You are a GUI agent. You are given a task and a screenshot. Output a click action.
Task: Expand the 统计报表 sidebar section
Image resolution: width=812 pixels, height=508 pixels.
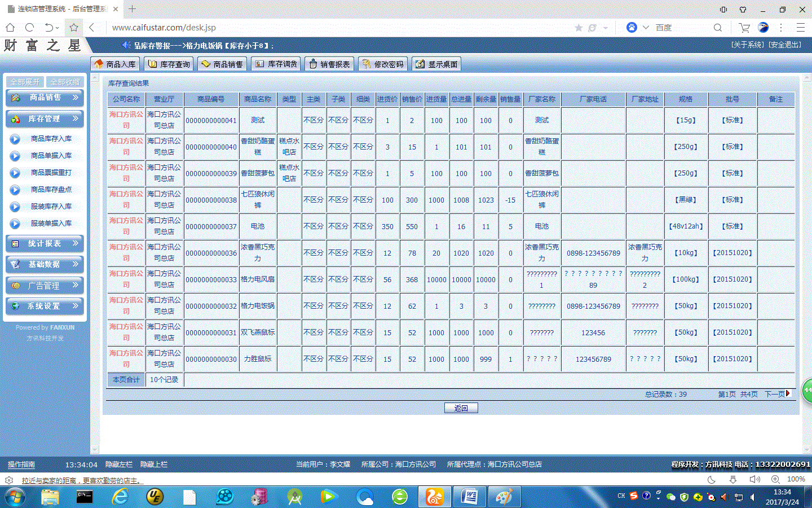point(45,244)
